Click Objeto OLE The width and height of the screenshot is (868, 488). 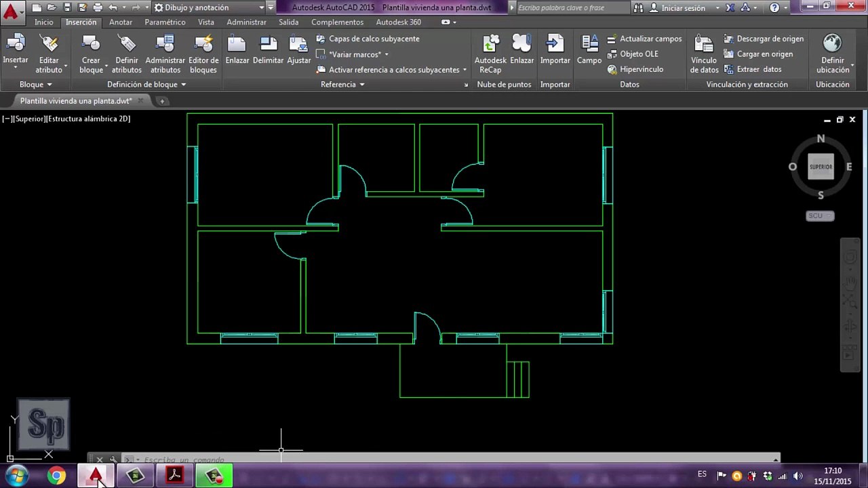(633, 54)
